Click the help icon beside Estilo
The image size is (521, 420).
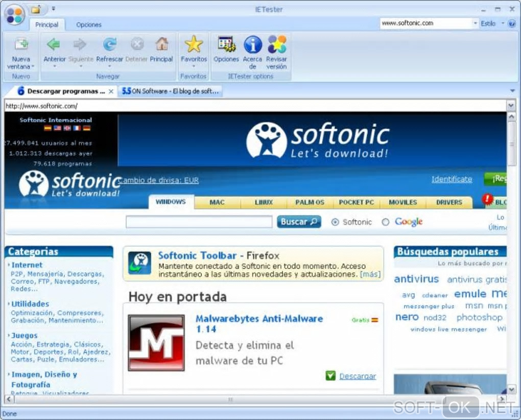[x=512, y=24]
